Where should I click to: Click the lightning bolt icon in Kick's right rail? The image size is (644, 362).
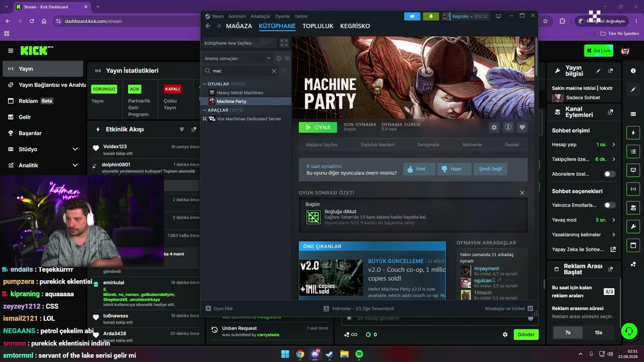coord(633,133)
